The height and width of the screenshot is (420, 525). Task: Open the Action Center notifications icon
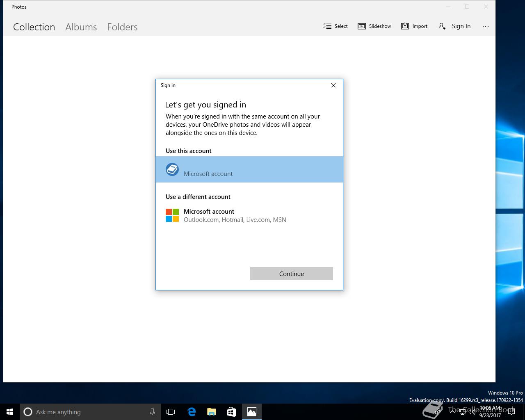[x=511, y=412]
